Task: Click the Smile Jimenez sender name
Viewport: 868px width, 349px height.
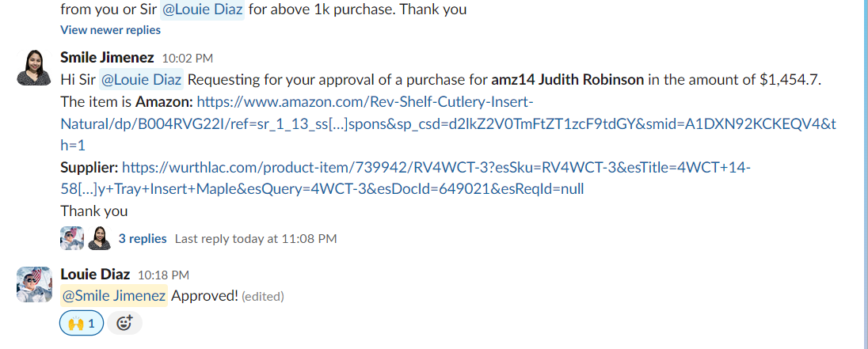Action: coord(107,58)
